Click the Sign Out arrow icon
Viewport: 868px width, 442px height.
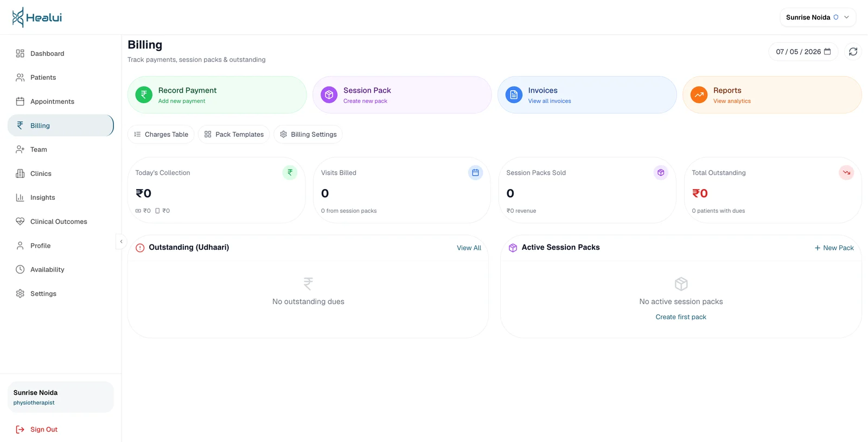coord(20,430)
